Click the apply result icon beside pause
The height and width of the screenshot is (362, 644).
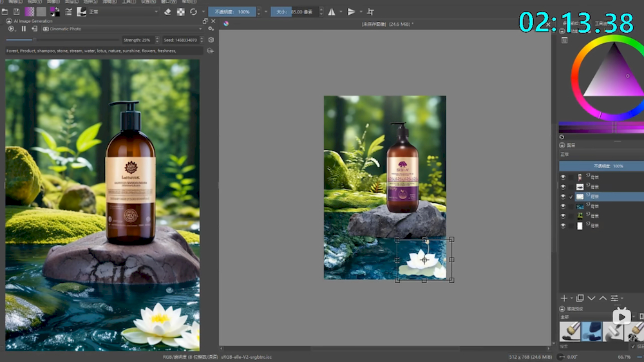coord(35,29)
